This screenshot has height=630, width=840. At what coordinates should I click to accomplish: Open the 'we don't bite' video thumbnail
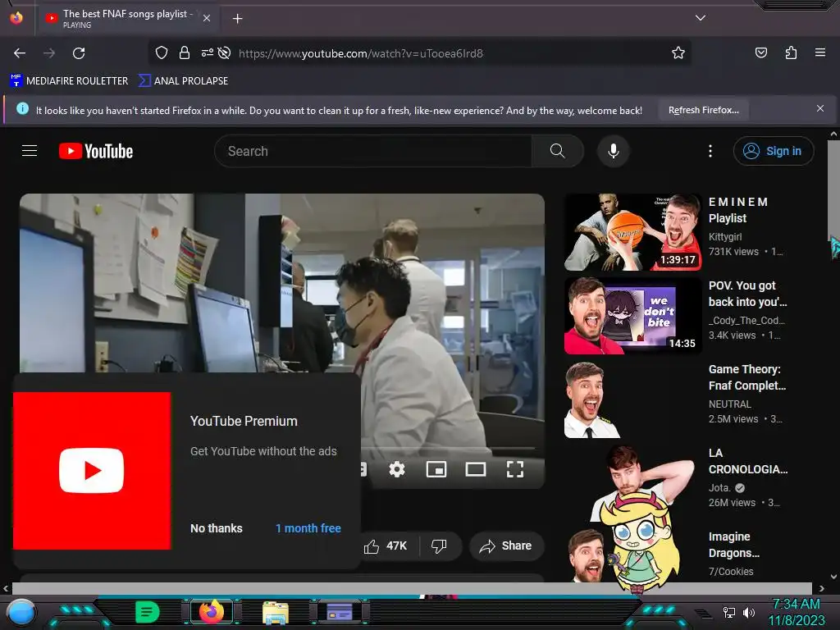pyautogui.click(x=633, y=316)
